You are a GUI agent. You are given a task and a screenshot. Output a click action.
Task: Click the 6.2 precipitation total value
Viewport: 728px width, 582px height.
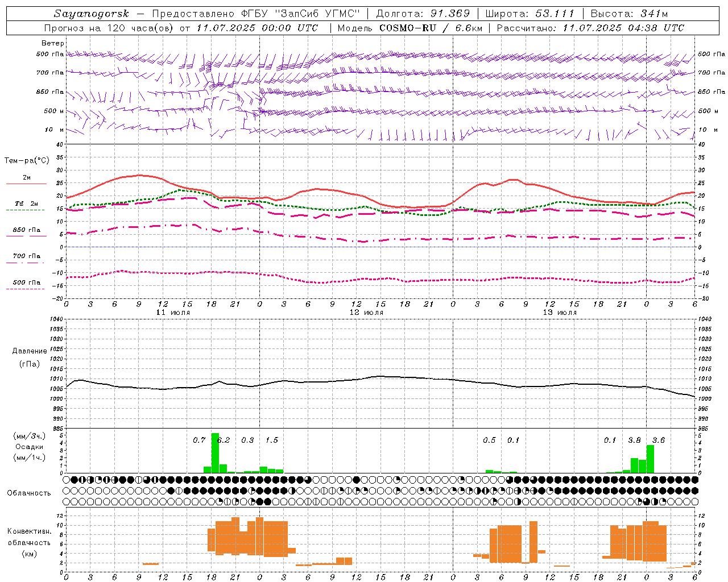click(x=224, y=440)
